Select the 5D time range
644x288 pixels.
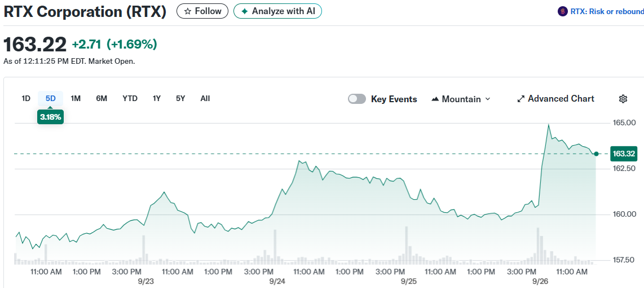point(51,99)
